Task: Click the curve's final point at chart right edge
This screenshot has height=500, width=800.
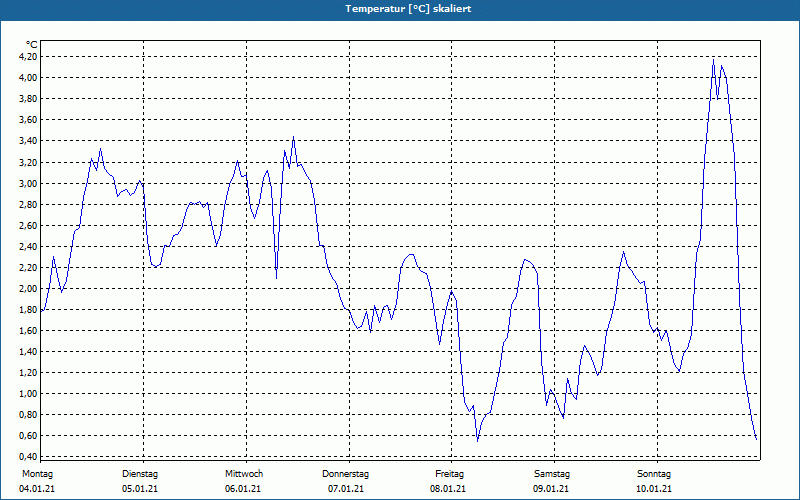Action: click(x=756, y=439)
